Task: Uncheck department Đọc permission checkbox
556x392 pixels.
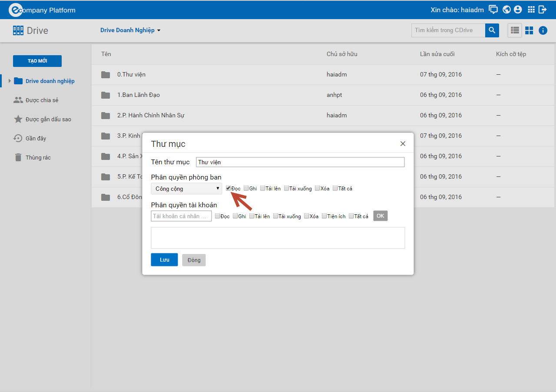Action: [228, 188]
